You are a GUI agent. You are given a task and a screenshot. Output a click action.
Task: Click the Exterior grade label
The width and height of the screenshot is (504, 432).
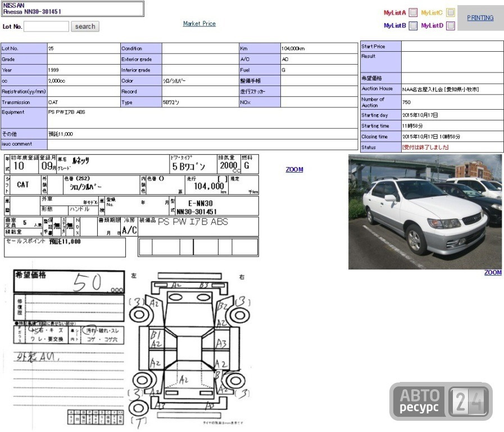click(x=137, y=59)
